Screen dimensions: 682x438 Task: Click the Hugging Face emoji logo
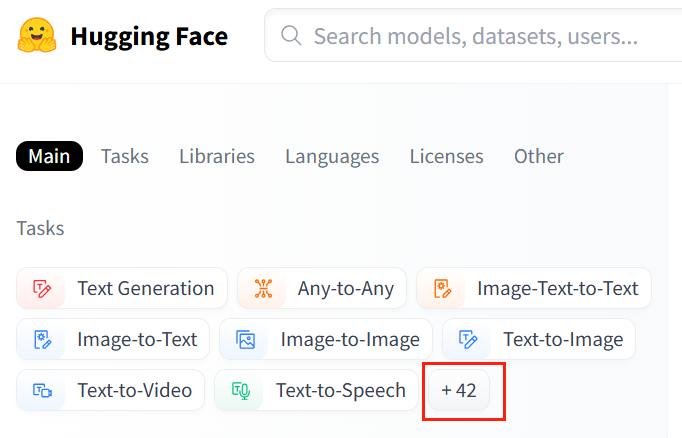click(37, 37)
